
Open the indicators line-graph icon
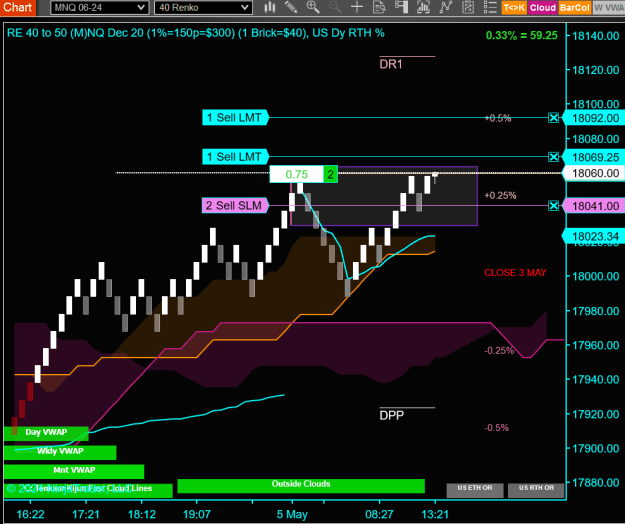pos(446,7)
